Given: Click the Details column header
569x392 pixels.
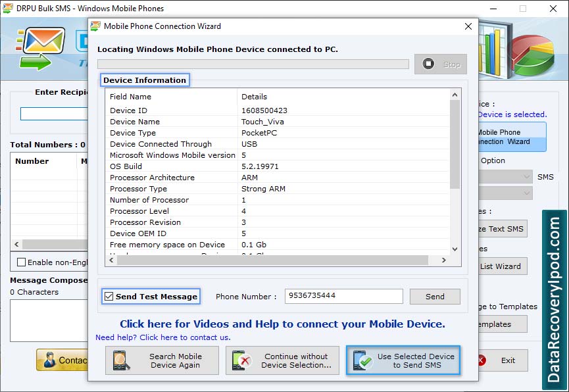Looking at the screenshot, I should coord(343,97).
